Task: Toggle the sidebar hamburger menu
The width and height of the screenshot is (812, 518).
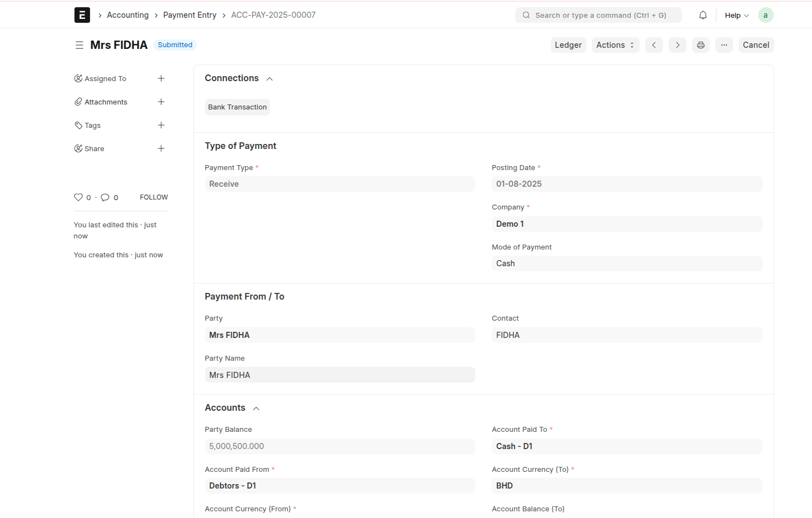Action: tap(79, 45)
